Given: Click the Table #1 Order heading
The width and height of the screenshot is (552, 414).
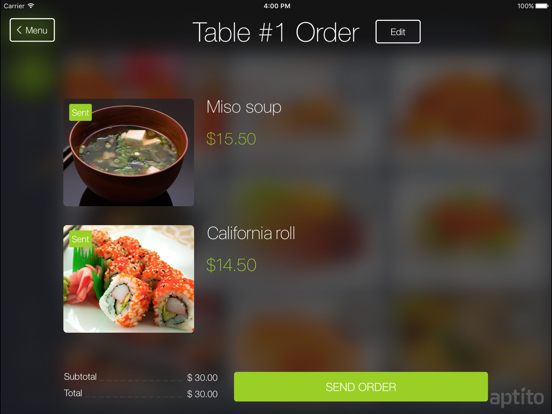Looking at the screenshot, I should 276,32.
